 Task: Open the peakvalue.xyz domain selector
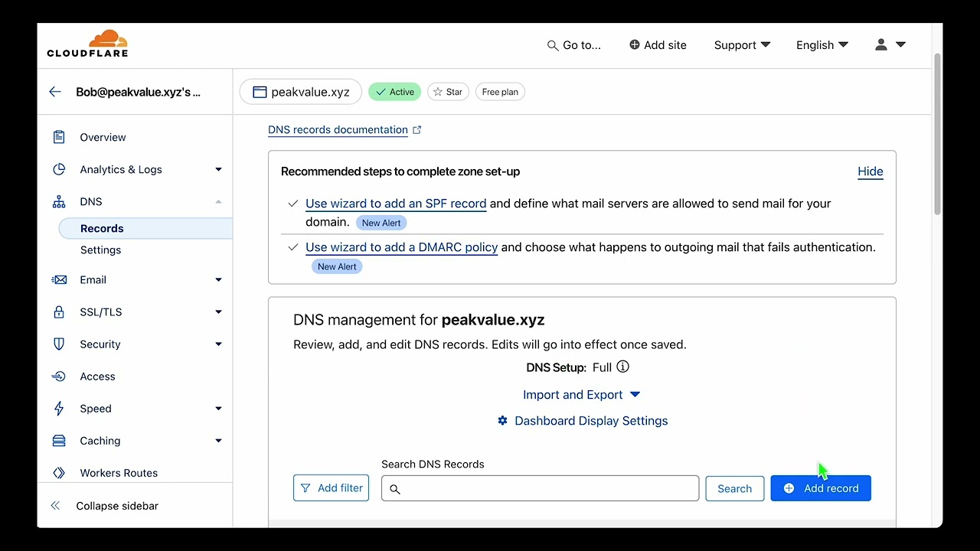coord(300,92)
